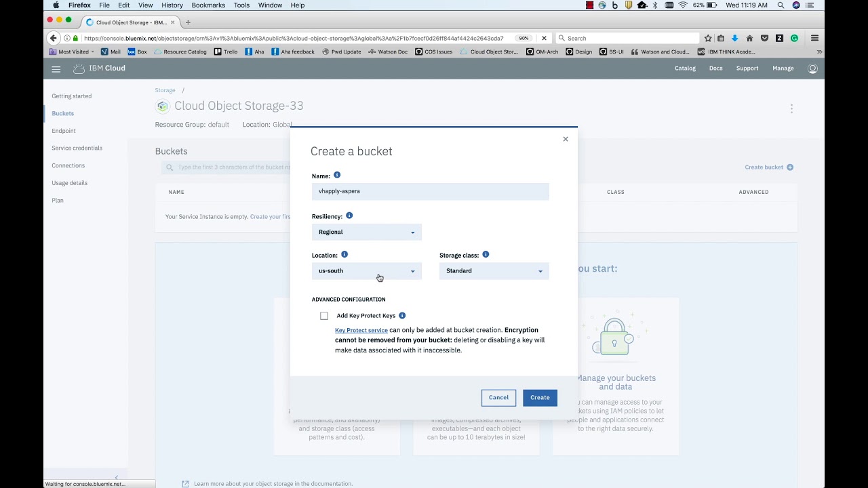This screenshot has height=488, width=868.
Task: Enable Add Key Protect Keys checkbox
Action: pyautogui.click(x=324, y=316)
